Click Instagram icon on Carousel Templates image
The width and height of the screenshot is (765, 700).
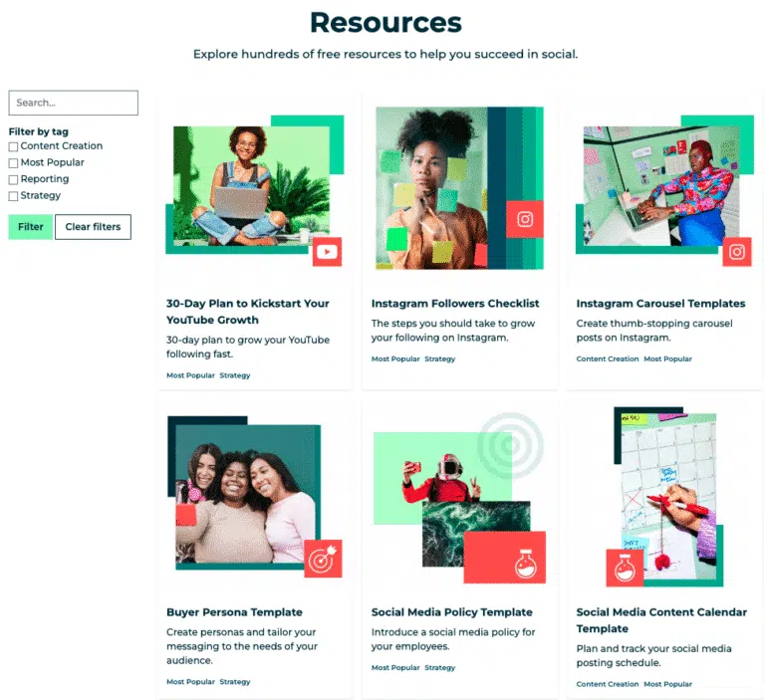coord(737,252)
